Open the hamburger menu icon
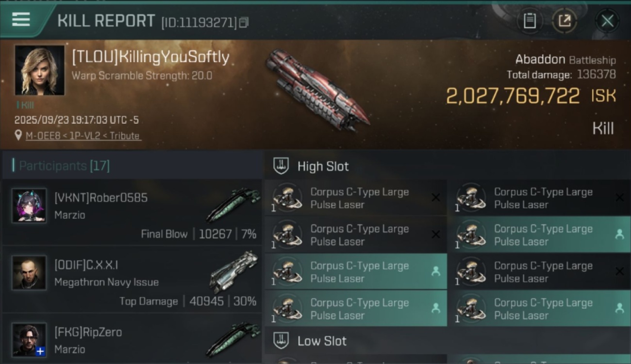This screenshot has width=631, height=364. point(21,20)
